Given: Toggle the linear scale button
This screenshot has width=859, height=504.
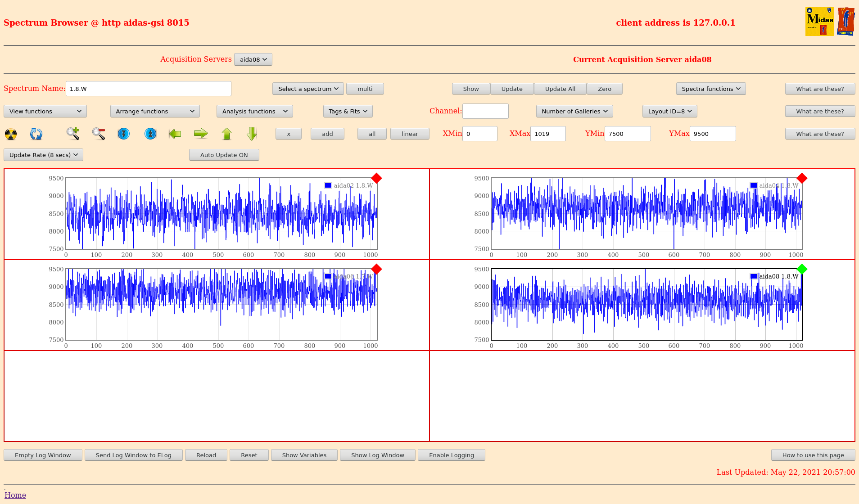Looking at the screenshot, I should [409, 134].
